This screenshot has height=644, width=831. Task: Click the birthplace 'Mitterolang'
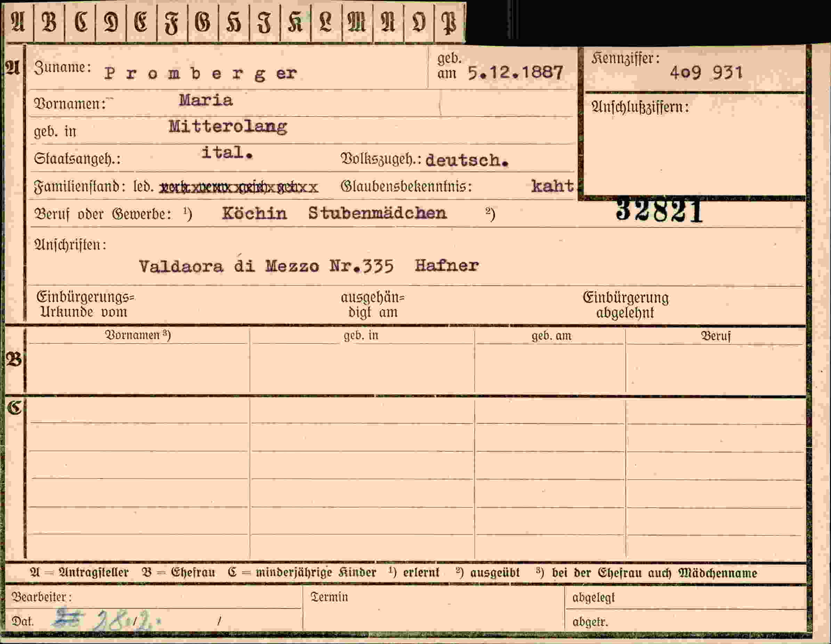pos(228,127)
